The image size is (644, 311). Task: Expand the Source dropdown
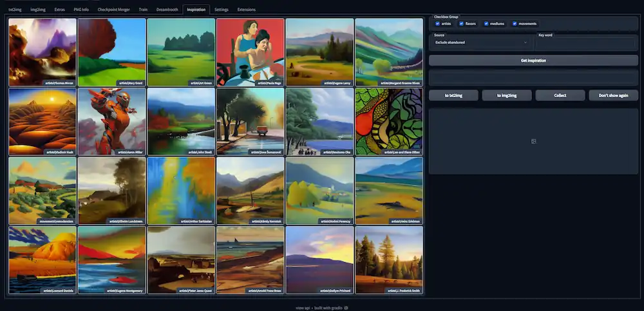click(480, 42)
